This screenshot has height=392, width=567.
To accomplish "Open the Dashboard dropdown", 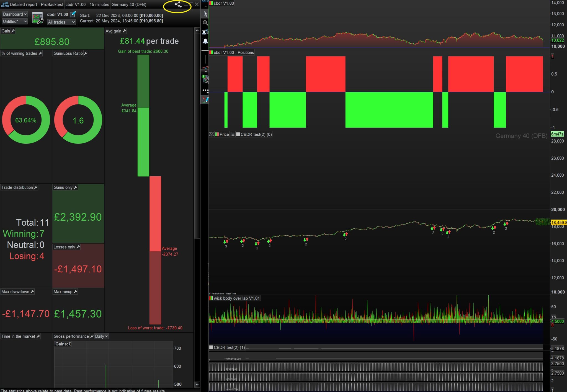I will pyautogui.click(x=15, y=14).
